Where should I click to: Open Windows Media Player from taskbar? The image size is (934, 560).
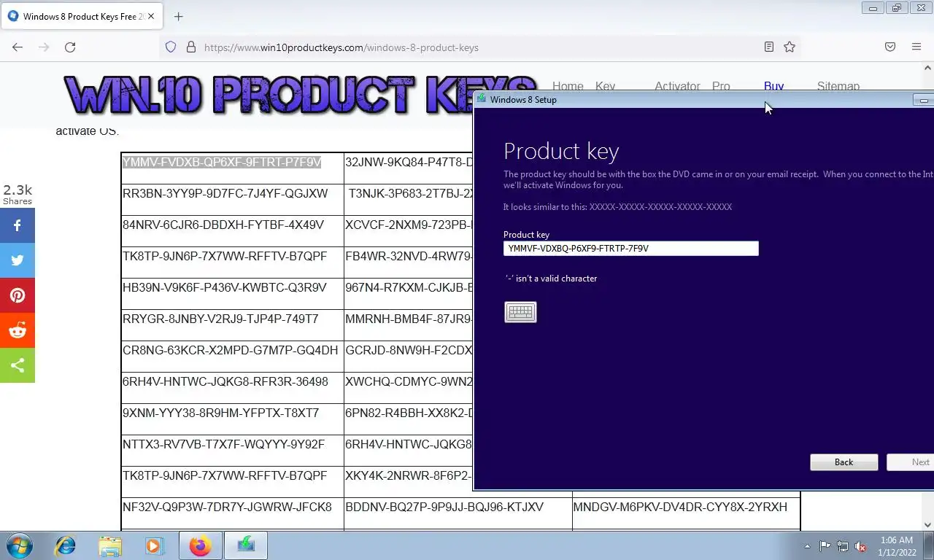click(154, 545)
